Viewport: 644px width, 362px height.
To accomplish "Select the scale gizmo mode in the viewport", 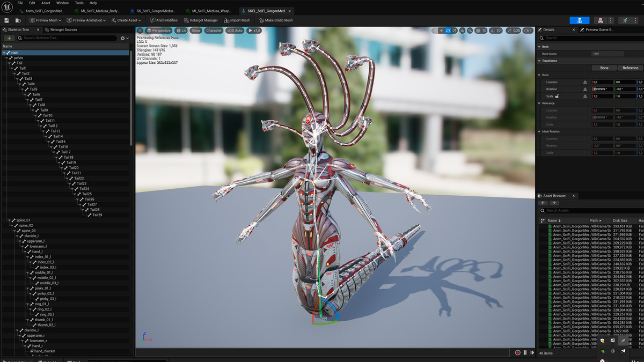I will point(455,31).
